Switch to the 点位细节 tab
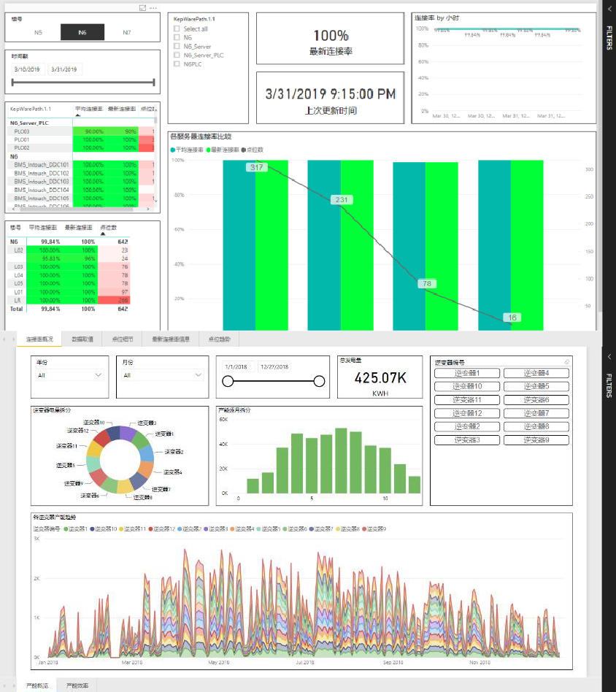The image size is (616, 692). [x=122, y=339]
